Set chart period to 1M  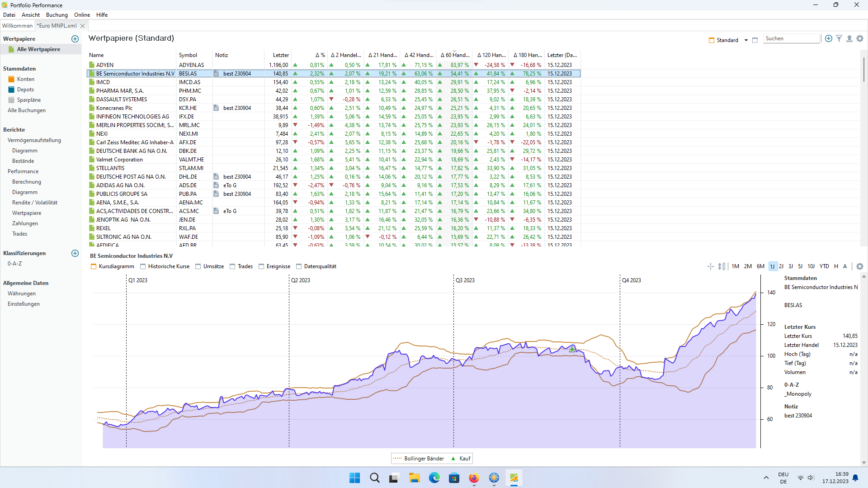point(736,266)
